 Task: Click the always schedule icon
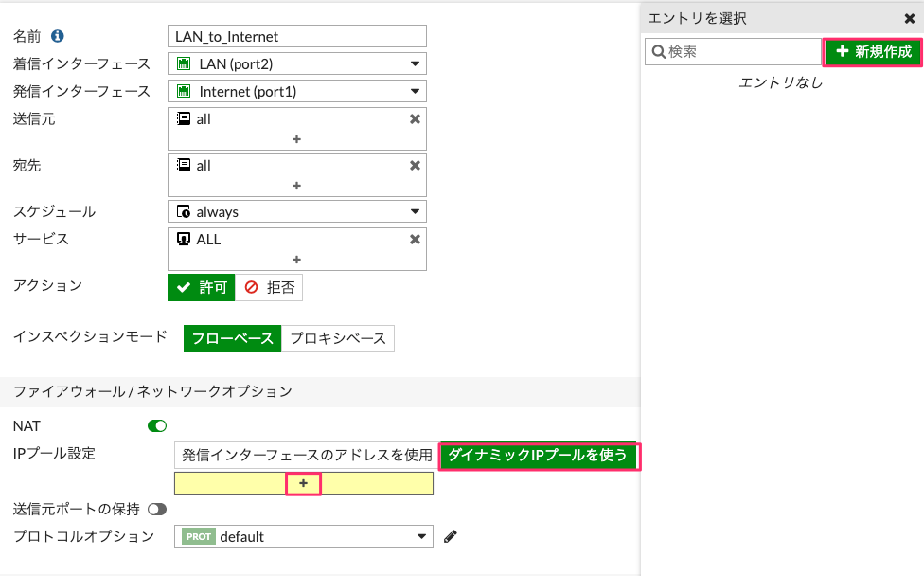(x=184, y=211)
